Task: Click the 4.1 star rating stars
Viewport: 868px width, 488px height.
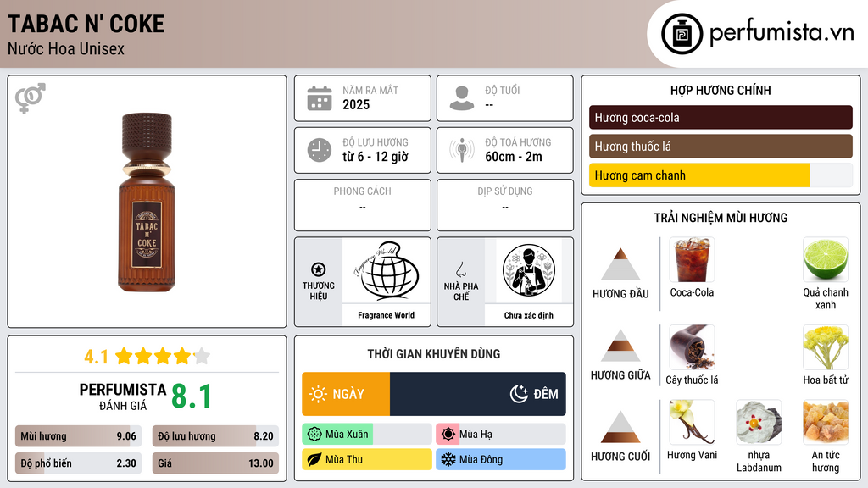Action: 163,357
